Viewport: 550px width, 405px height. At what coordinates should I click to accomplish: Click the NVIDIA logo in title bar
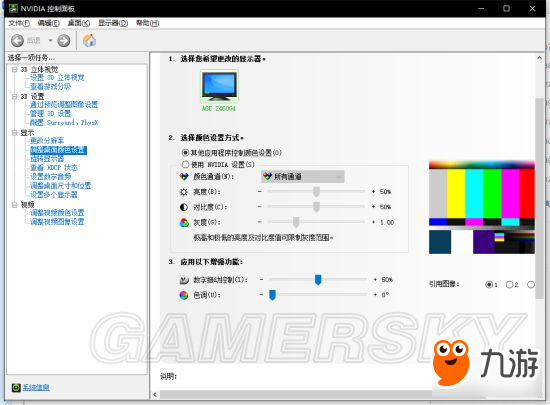tap(13, 8)
